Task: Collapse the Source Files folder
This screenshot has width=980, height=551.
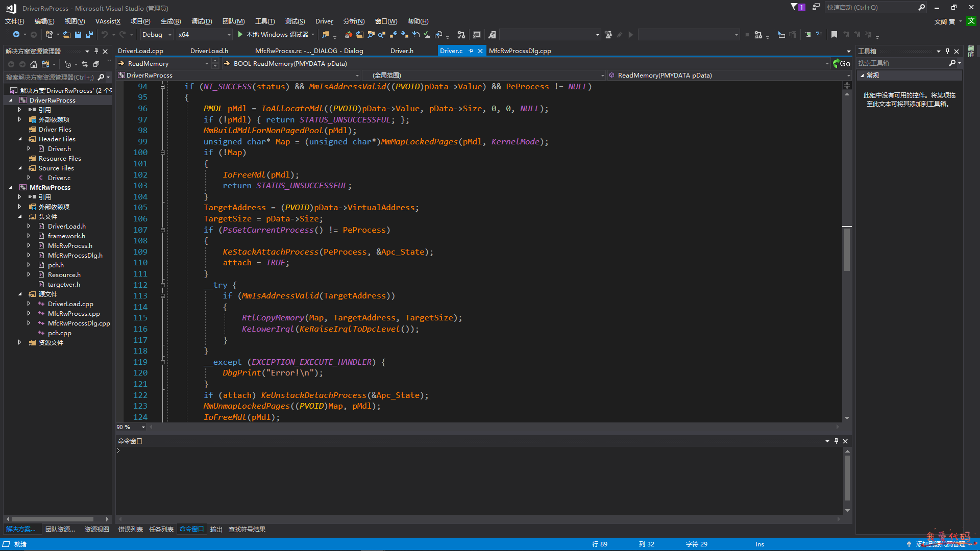Action: 20,168
